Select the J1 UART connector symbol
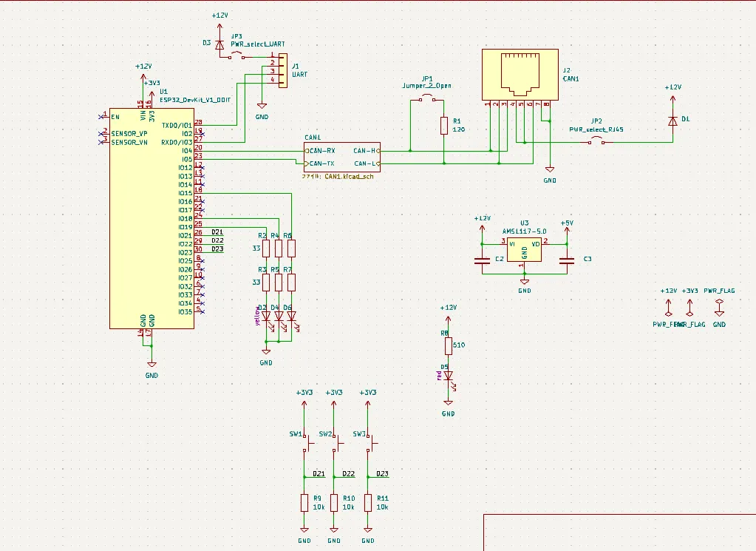The width and height of the screenshot is (756, 551). (x=281, y=68)
